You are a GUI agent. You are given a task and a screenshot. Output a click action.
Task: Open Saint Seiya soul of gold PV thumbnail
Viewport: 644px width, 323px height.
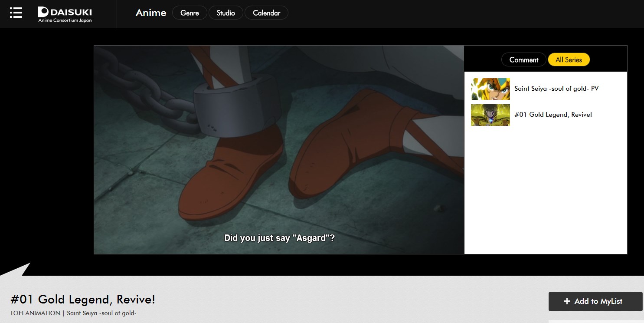click(x=490, y=89)
